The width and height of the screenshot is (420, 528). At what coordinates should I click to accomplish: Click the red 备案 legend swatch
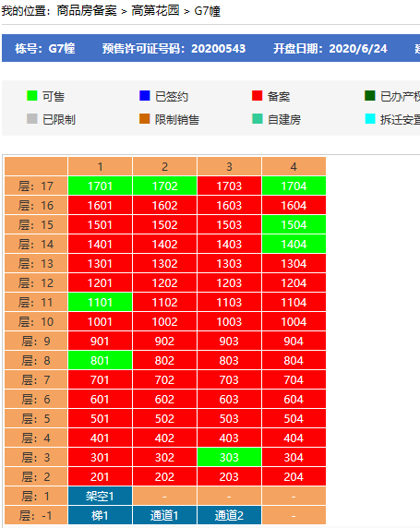pos(257,96)
